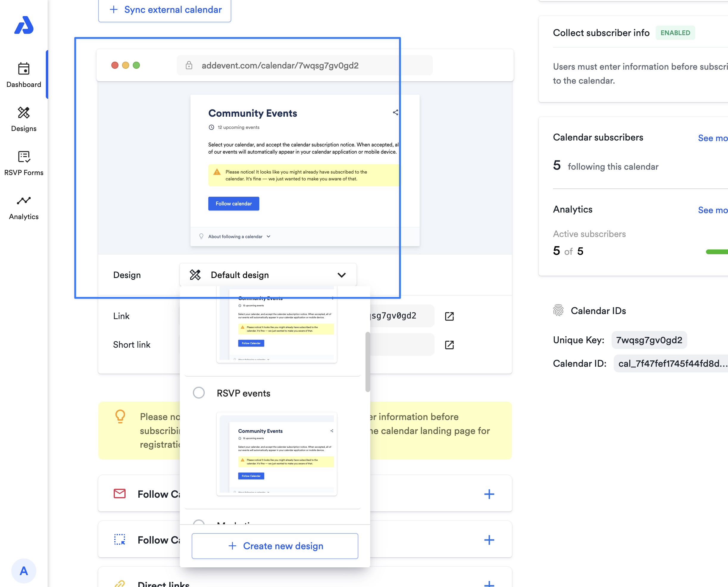Click the user avatar A icon
728x587 pixels.
pyautogui.click(x=24, y=571)
